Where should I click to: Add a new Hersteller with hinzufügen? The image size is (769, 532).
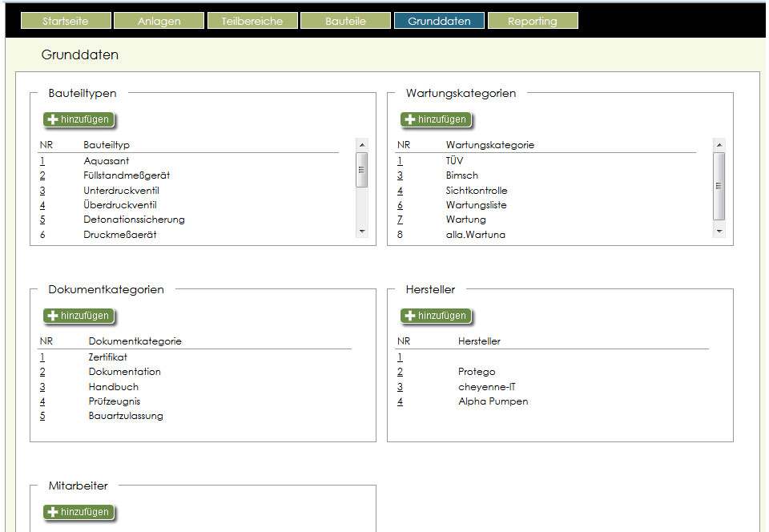[x=437, y=316]
